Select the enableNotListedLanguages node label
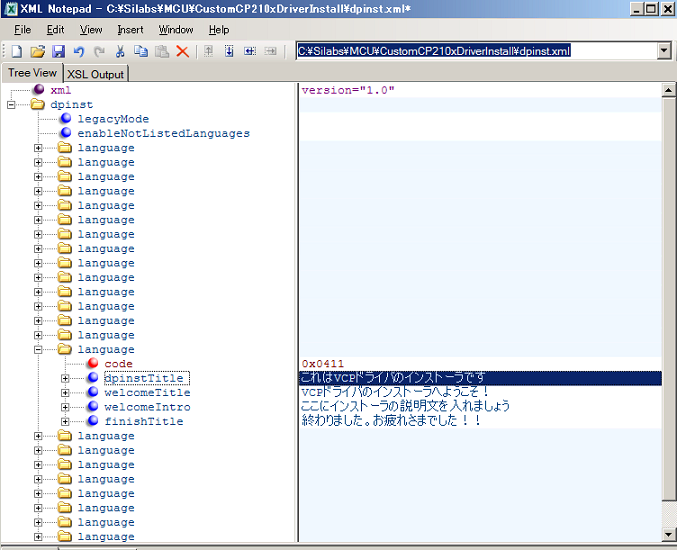 [x=164, y=133]
